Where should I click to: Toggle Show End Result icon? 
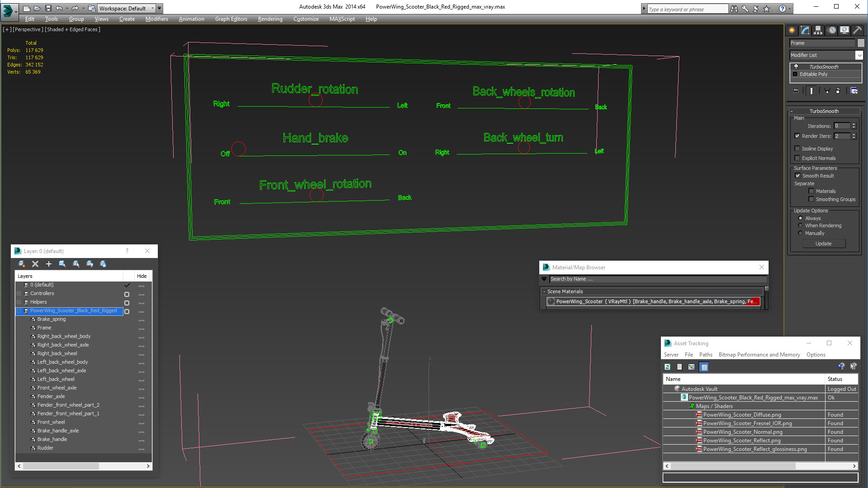[811, 91]
